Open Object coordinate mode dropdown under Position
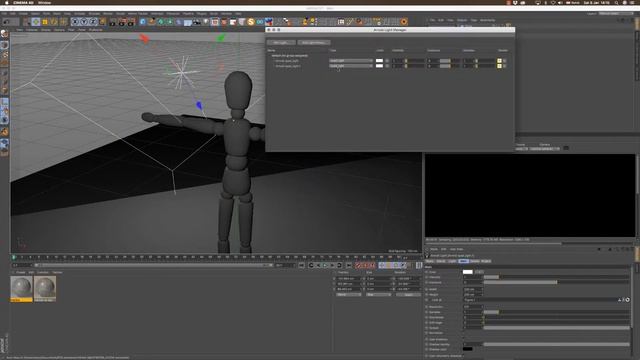 [349, 294]
